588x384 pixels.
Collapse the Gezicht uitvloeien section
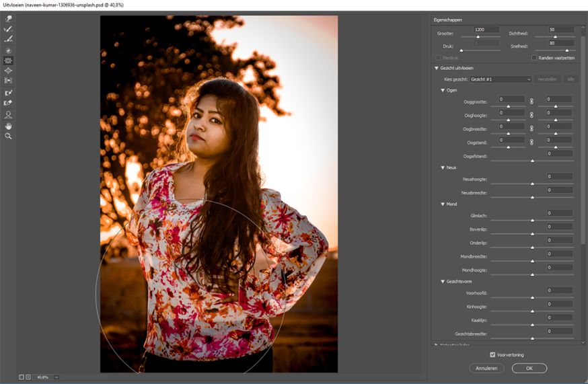coord(437,68)
